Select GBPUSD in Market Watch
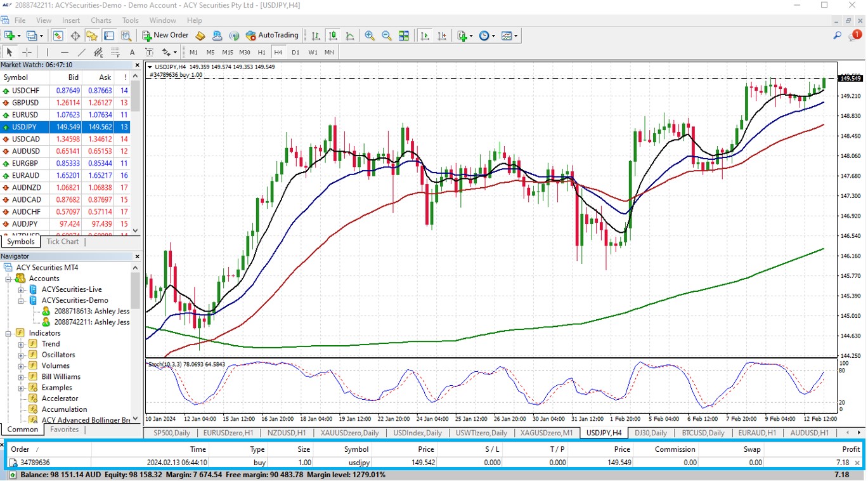The height and width of the screenshot is (481, 868). tap(25, 103)
